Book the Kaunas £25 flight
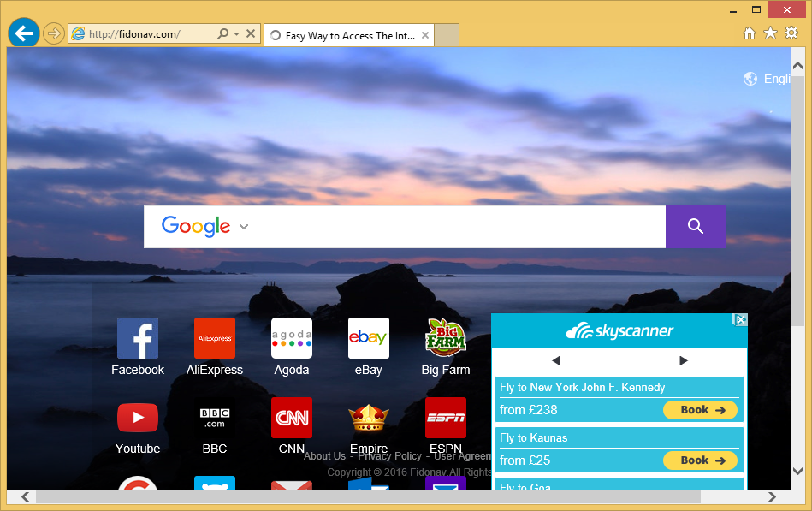The width and height of the screenshot is (812, 511). click(700, 460)
